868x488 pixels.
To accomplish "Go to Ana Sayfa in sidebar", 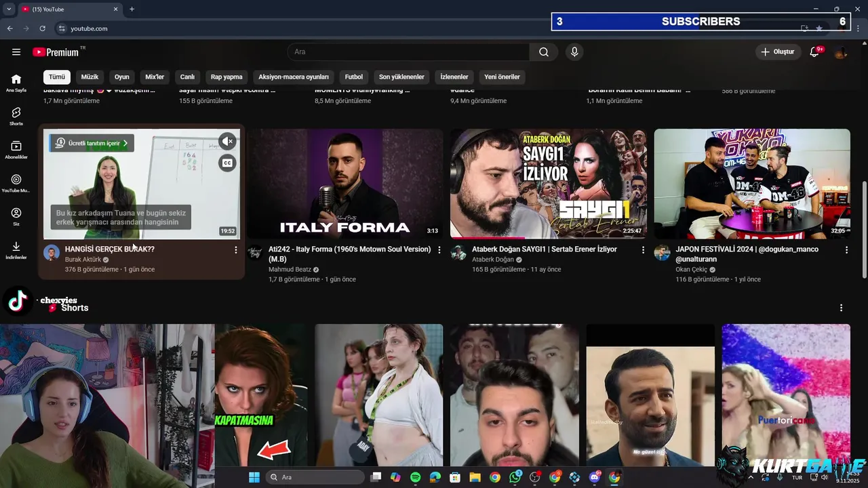I will tap(16, 83).
